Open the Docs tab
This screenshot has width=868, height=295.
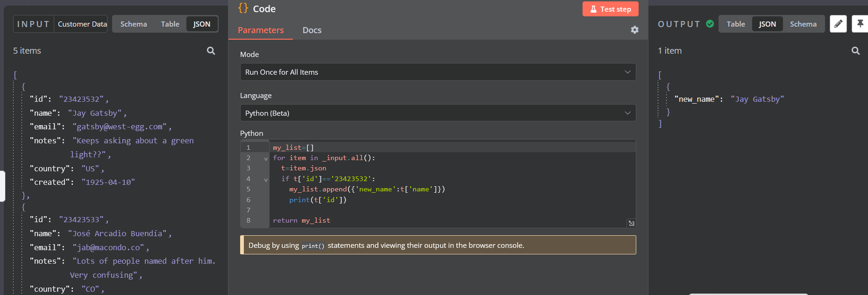pyautogui.click(x=312, y=30)
